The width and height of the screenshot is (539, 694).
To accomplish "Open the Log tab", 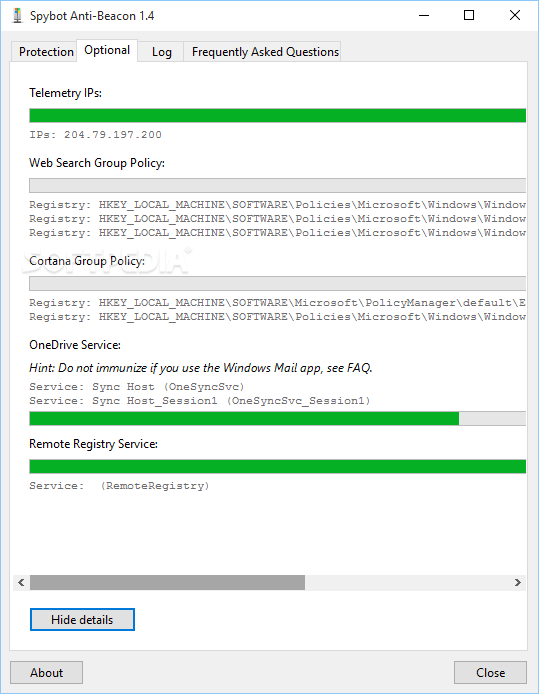I will click(x=162, y=52).
